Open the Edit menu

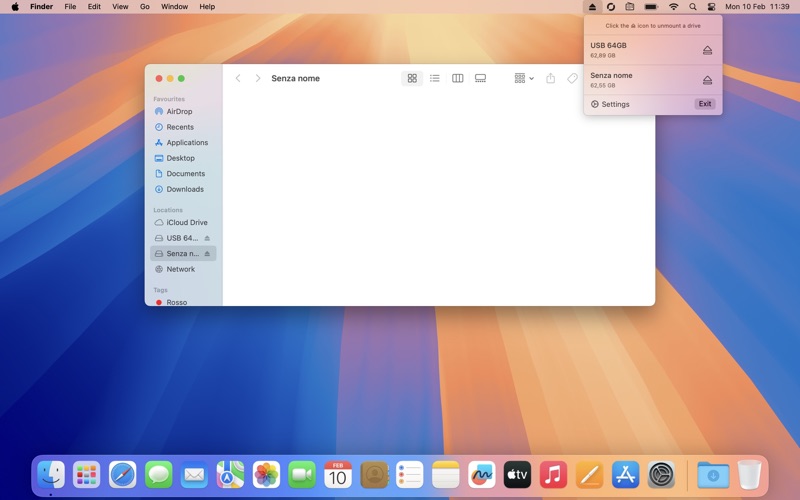94,7
